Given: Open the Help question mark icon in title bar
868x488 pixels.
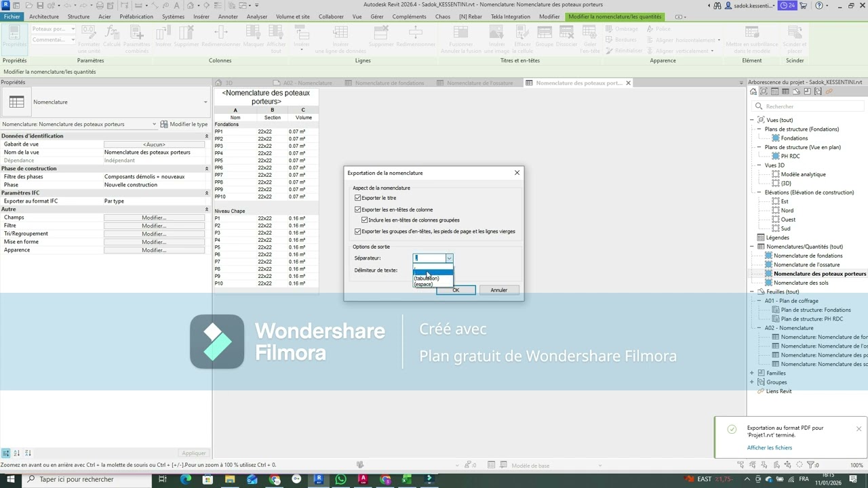Looking at the screenshot, I should 819,5.
